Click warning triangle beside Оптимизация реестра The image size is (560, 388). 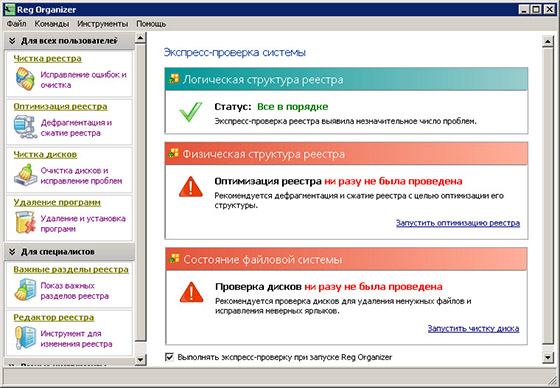[x=190, y=186]
